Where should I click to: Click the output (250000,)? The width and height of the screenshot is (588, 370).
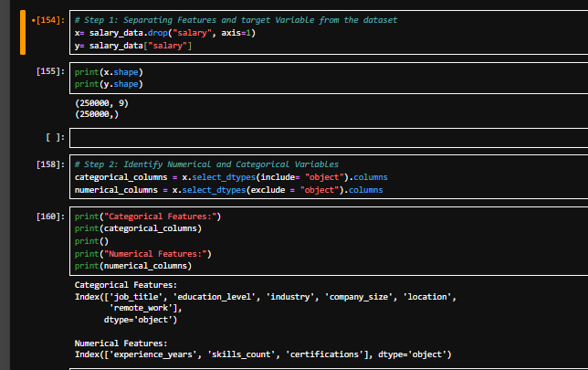click(97, 114)
